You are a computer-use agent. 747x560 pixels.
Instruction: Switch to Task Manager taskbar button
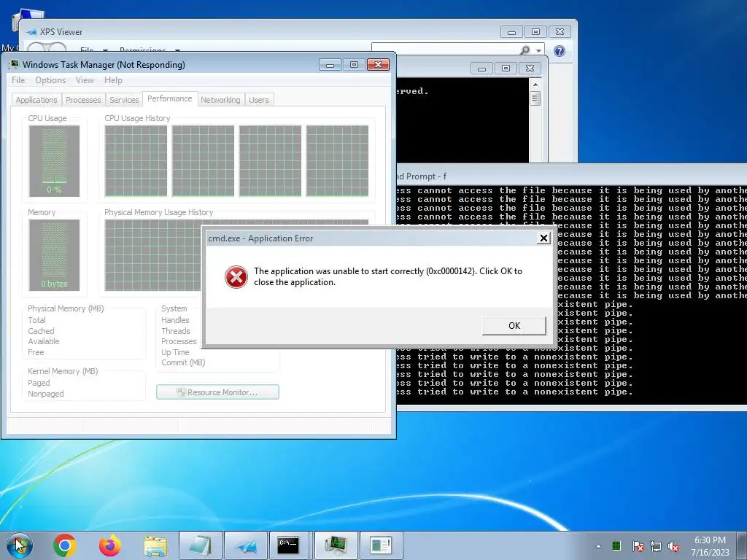tap(336, 545)
